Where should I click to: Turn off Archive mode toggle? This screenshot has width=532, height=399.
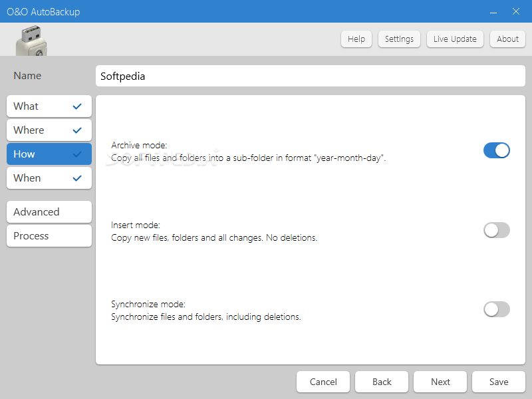497,150
